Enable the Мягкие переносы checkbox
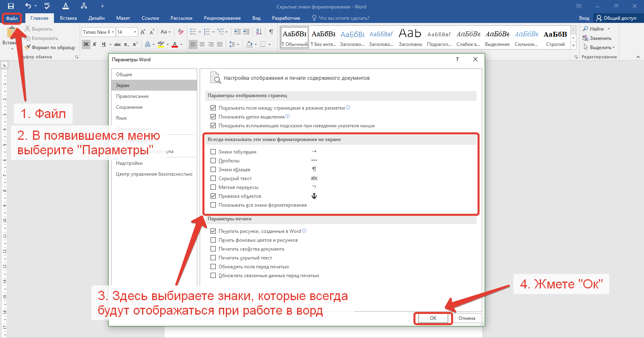644x338 pixels. pos(213,187)
